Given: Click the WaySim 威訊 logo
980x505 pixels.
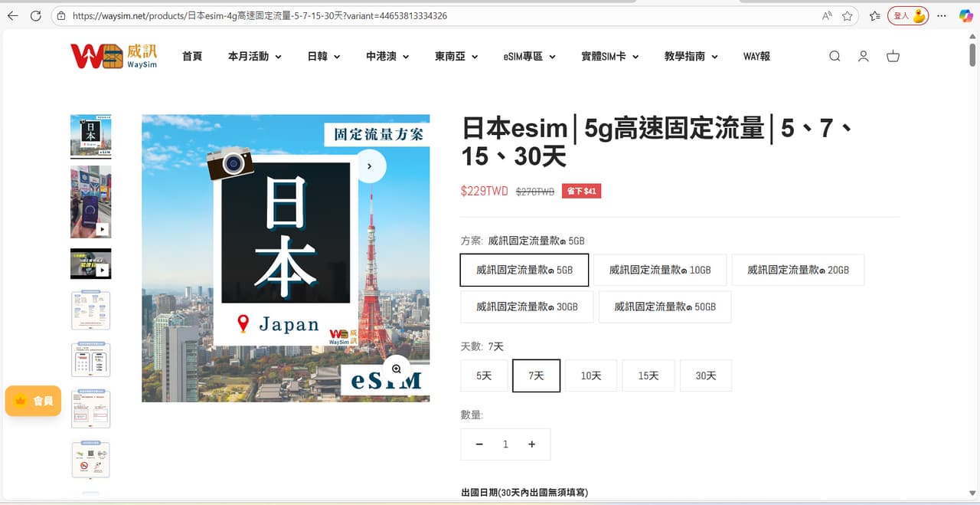Looking at the screenshot, I should (x=114, y=56).
